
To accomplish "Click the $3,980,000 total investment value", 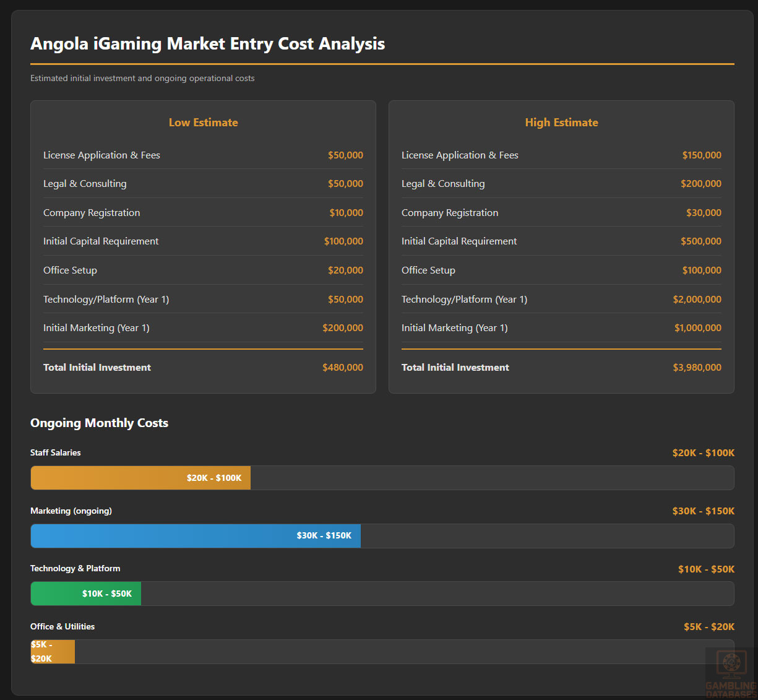I will (x=697, y=368).
